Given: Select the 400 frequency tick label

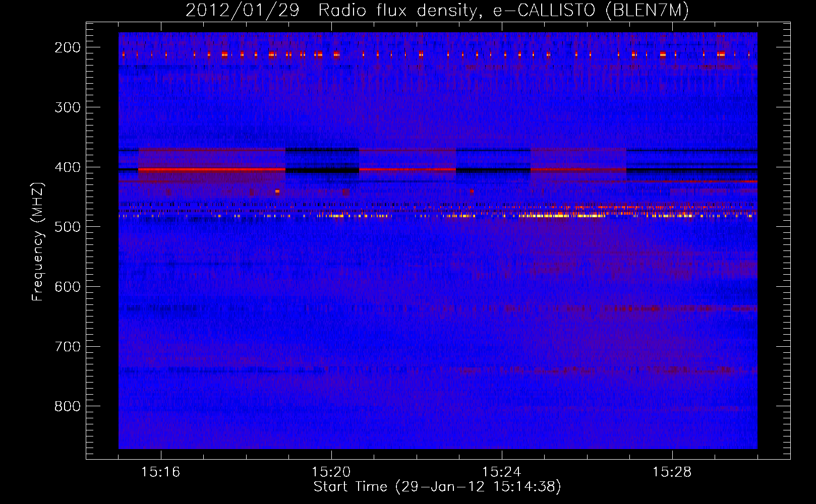Looking at the screenshot, I should (x=68, y=167).
